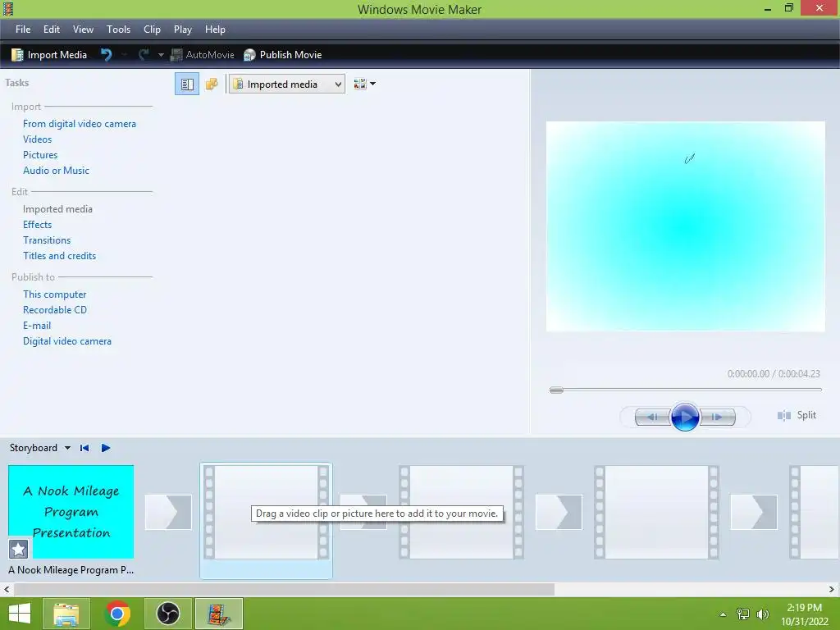Click the AutoMovie toolbar button

[203, 55]
